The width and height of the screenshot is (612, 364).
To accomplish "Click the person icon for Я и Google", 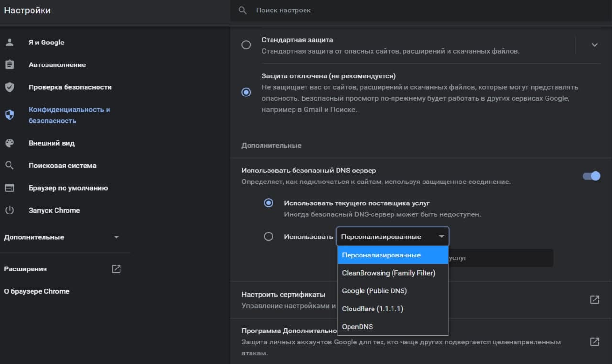I will click(x=10, y=42).
